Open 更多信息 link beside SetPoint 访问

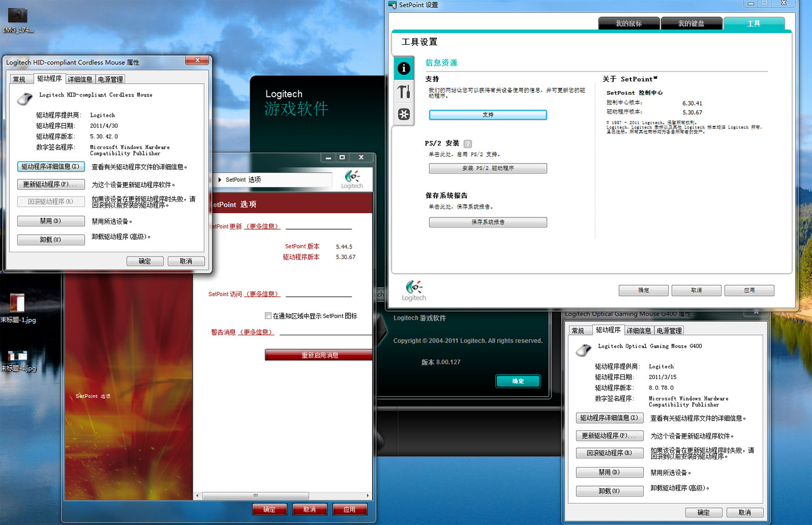(x=263, y=294)
